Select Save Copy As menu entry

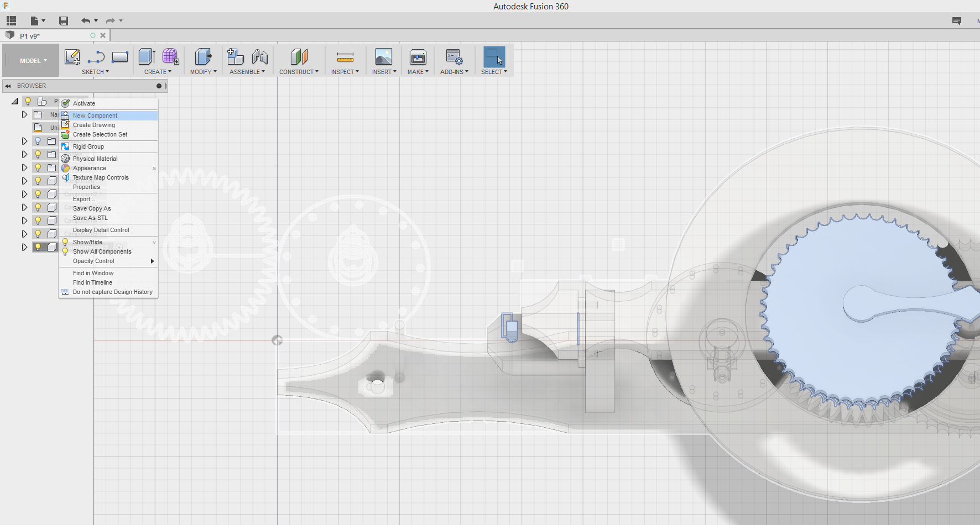[x=108, y=208]
